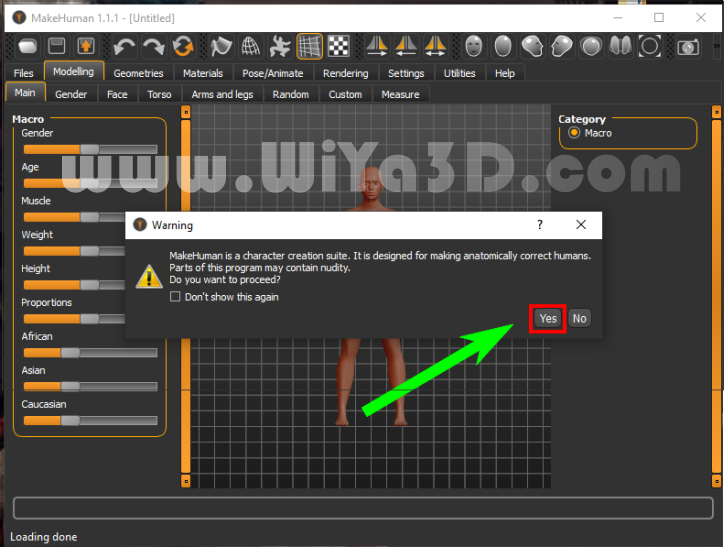Click the Export upward-arrow toolbar icon

pyautogui.click(x=86, y=47)
